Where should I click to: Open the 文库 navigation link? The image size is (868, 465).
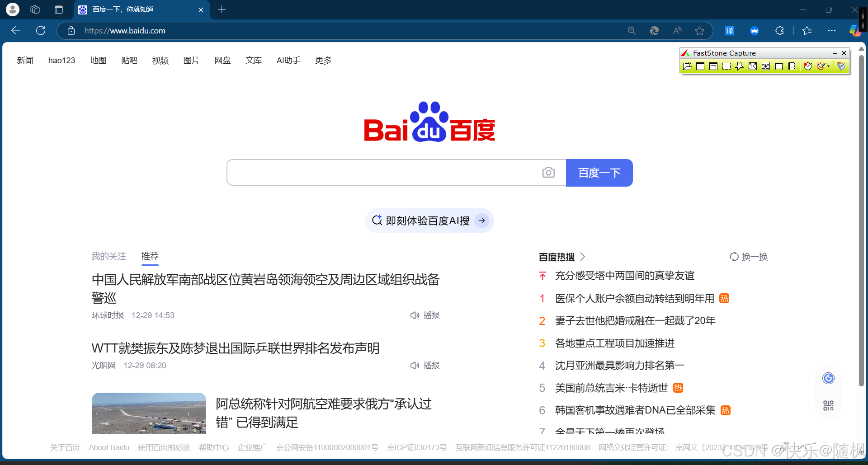pyautogui.click(x=254, y=61)
